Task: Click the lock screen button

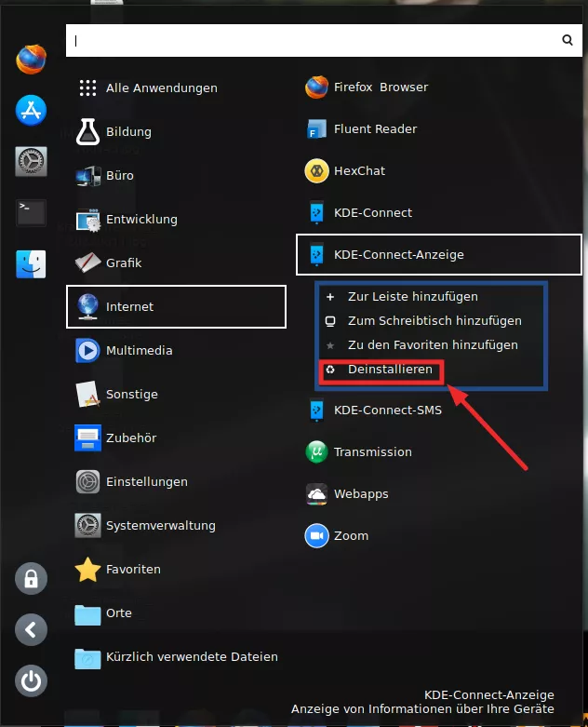Action: (x=31, y=579)
